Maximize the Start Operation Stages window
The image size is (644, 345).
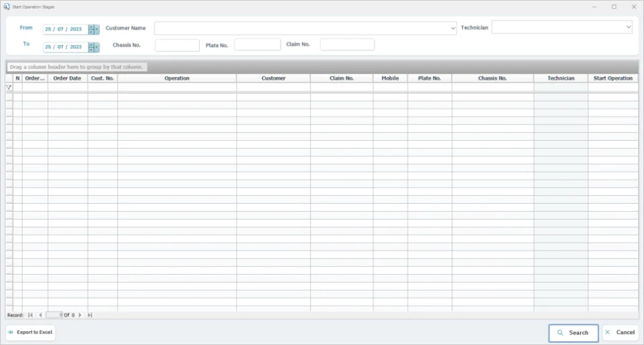(614, 7)
